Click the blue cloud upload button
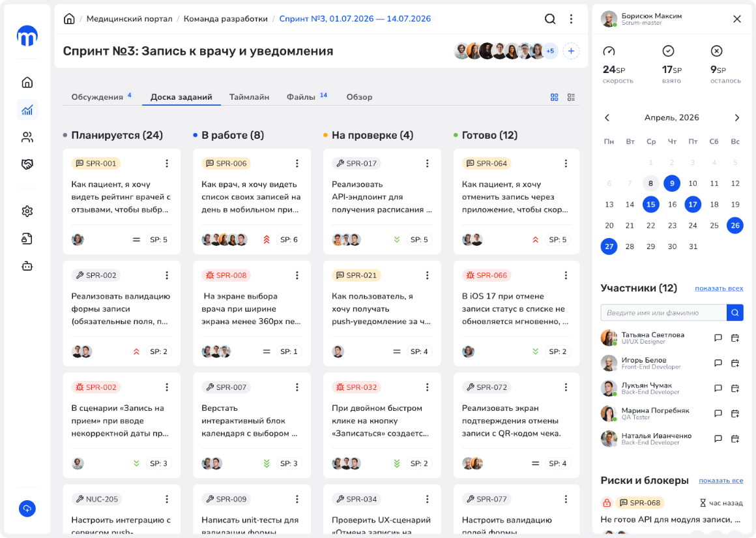The width and height of the screenshot is (756, 538). (27, 509)
